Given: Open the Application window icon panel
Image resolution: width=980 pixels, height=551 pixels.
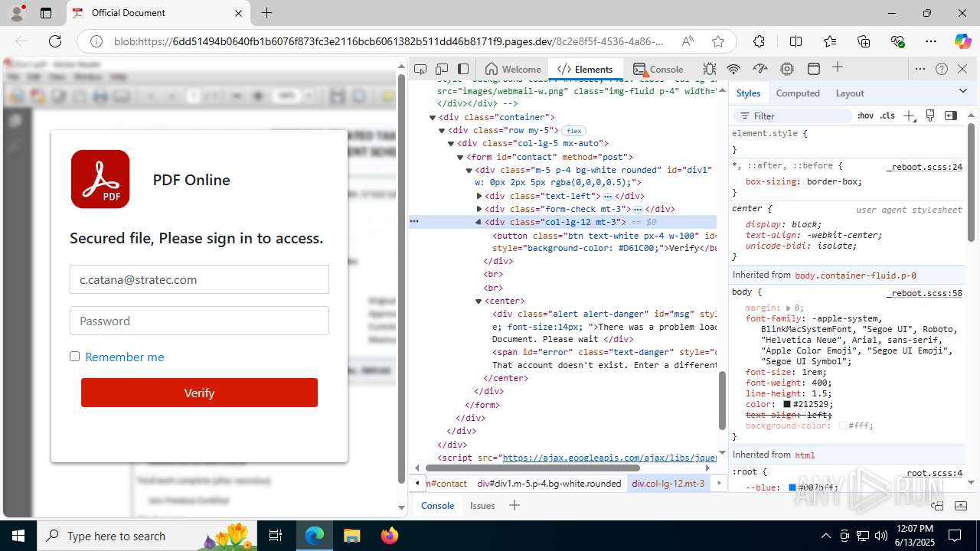Looking at the screenshot, I should click(x=814, y=69).
